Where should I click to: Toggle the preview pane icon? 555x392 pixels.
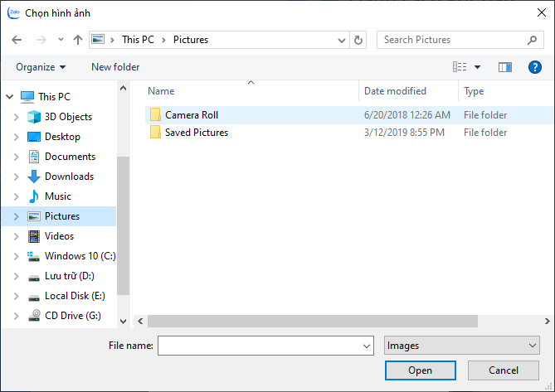(505, 67)
